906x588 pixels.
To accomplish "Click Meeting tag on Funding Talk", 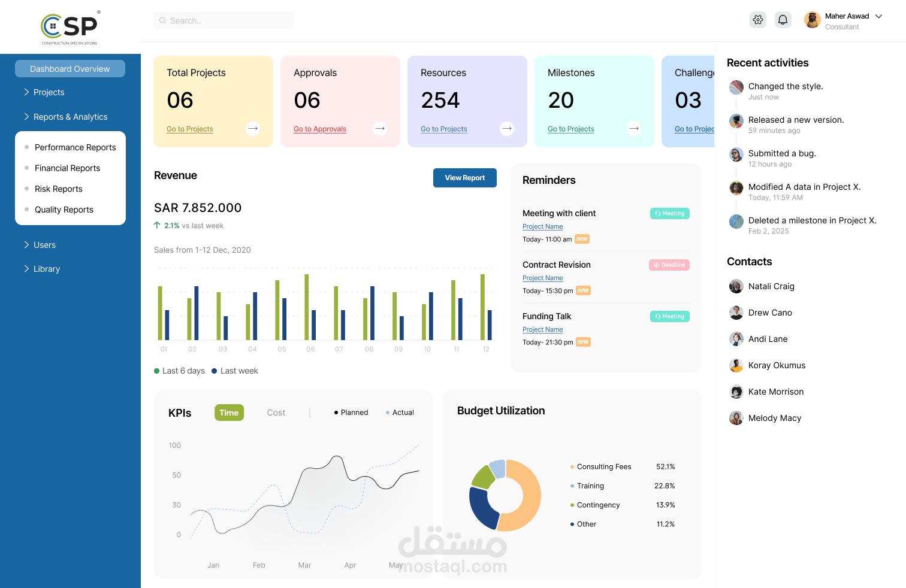I will (670, 316).
